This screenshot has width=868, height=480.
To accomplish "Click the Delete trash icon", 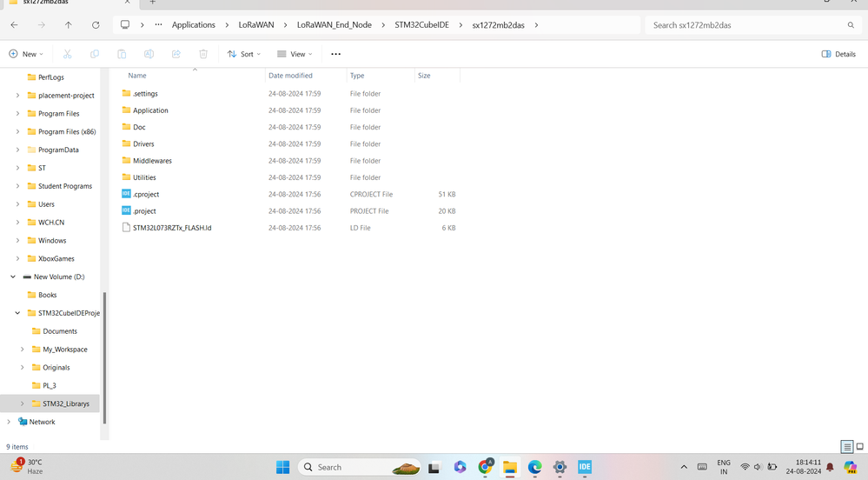I will 203,54.
